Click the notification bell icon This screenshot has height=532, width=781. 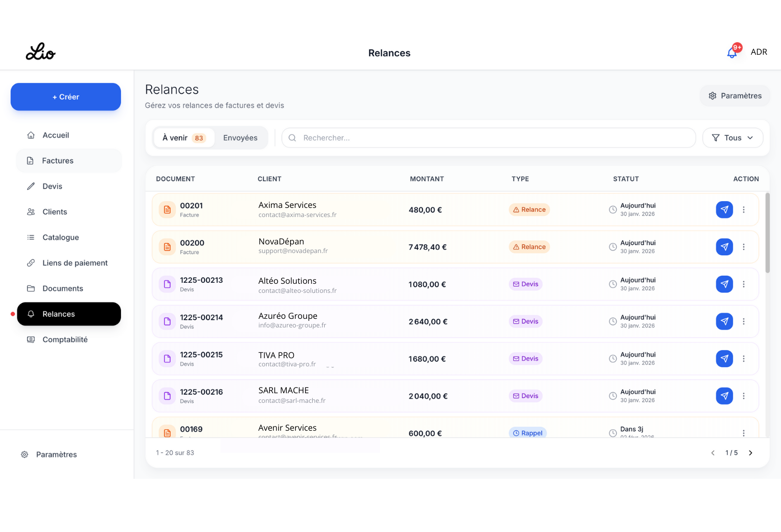732,52
